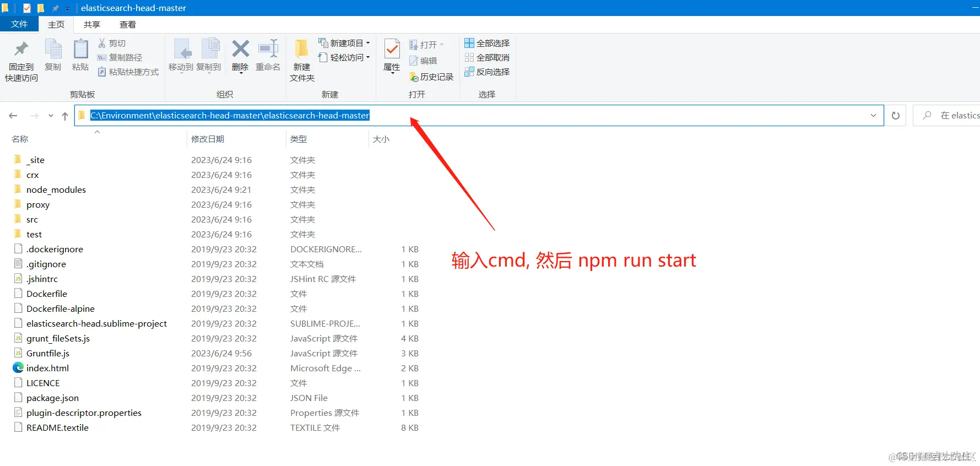Viewport: 980px width, 466px height.
Task: Click the Pin to Quick Access icon
Action: (x=21, y=50)
